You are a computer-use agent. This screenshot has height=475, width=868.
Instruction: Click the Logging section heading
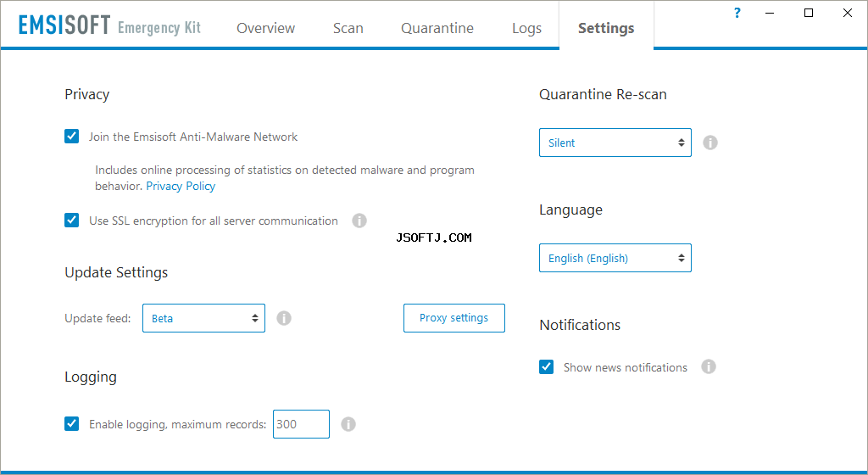[91, 377]
